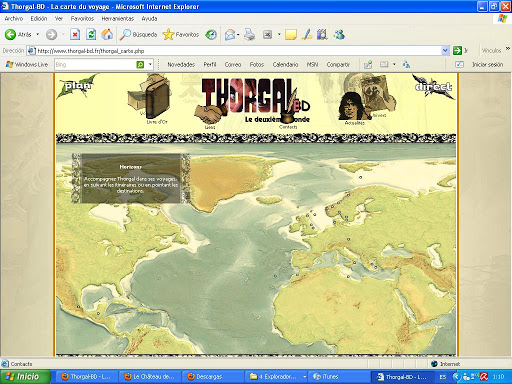Click the handshake Liens icon
Viewport: 512px width, 384px height.
coord(209,115)
